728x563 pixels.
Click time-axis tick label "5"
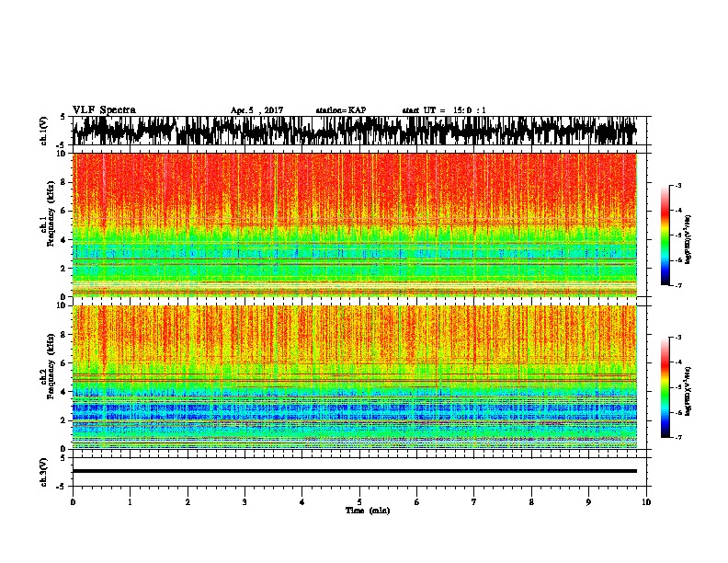359,501
